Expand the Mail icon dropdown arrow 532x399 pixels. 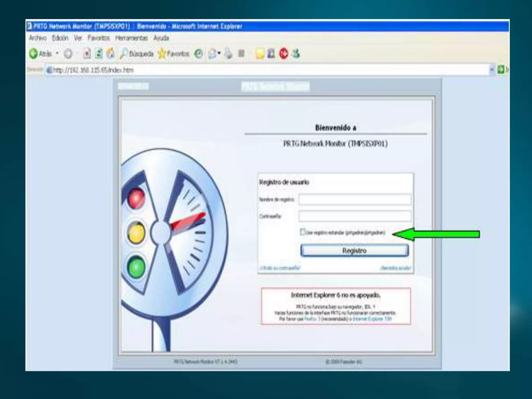pos(219,54)
